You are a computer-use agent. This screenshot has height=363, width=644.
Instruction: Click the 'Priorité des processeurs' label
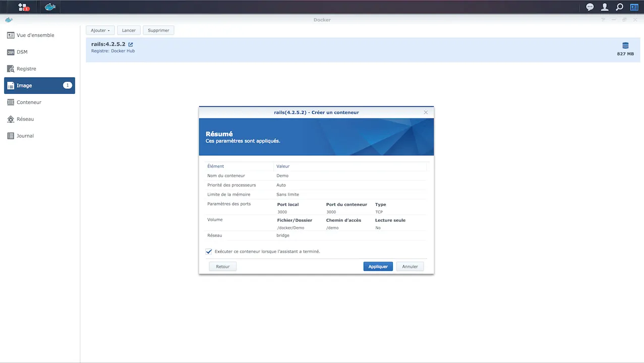pos(231,185)
